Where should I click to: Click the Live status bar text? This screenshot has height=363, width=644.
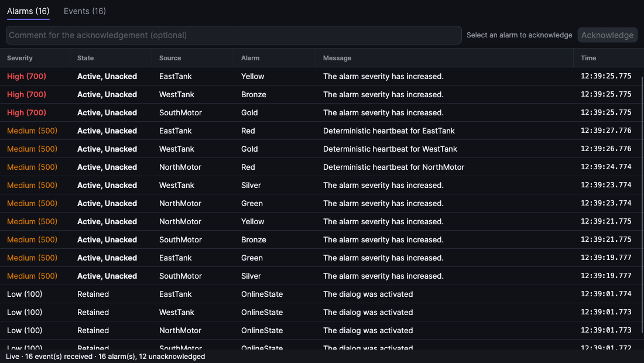(x=105, y=357)
